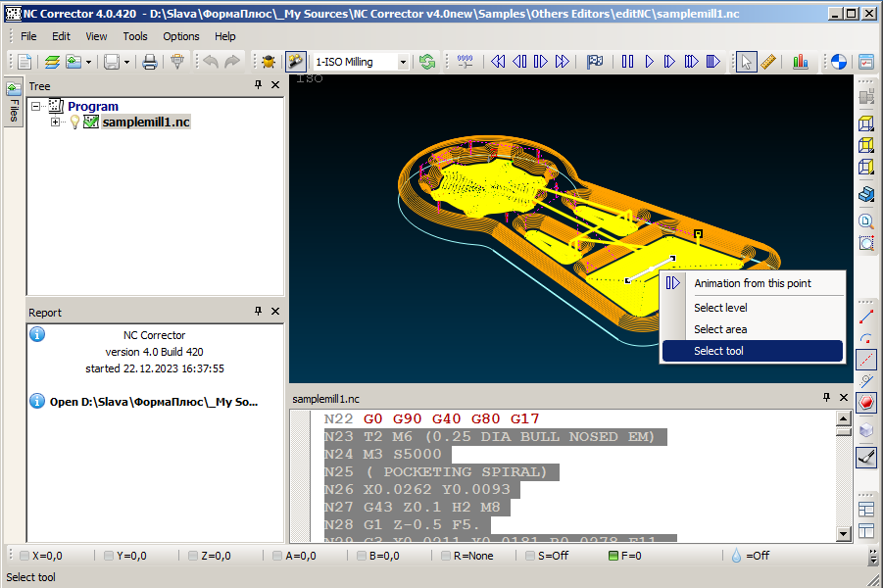Screen dimensions: 883x588
Task: Step one block backward
Action: pos(519,62)
